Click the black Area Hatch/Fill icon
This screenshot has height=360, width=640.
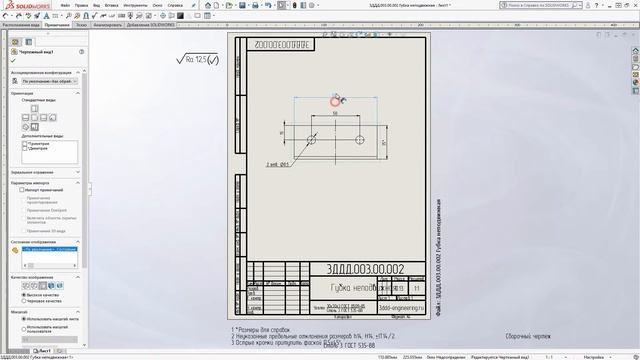click(180, 16)
